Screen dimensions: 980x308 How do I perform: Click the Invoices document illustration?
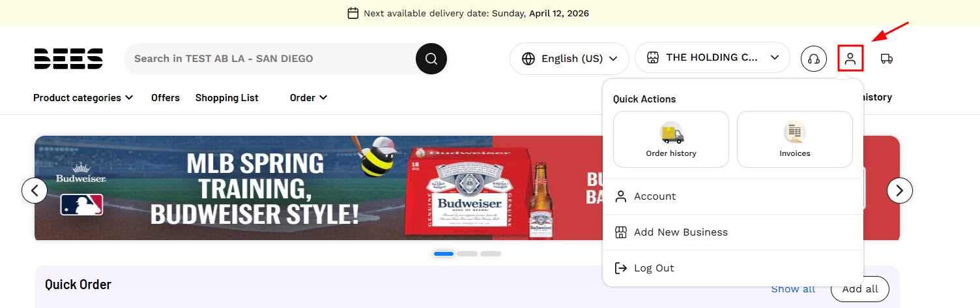794,133
